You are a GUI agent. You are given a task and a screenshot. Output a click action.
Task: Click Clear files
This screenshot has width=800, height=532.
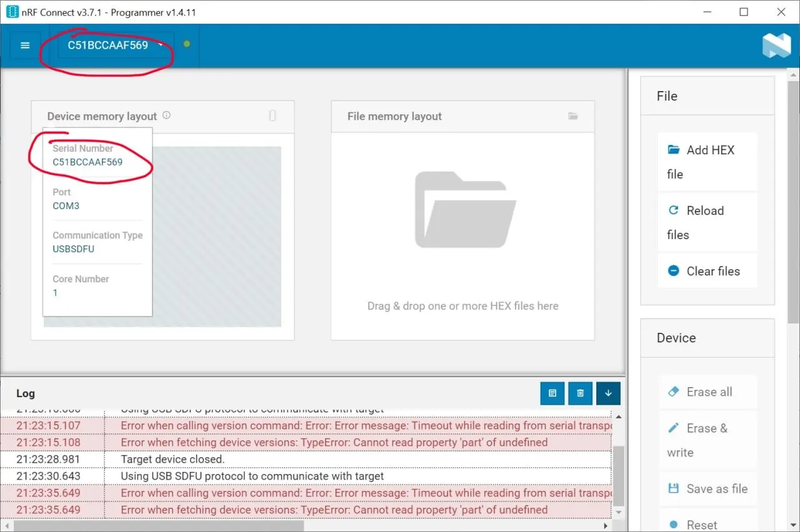tap(707, 271)
